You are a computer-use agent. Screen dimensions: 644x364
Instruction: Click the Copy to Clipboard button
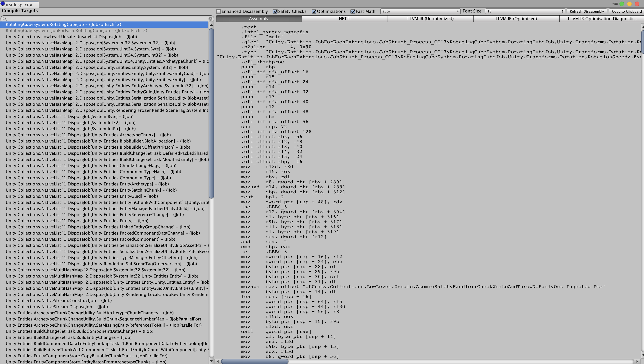tap(627, 12)
